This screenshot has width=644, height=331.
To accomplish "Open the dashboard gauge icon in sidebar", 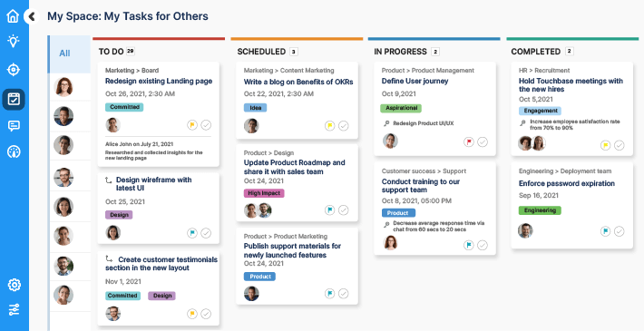I will pos(13,152).
